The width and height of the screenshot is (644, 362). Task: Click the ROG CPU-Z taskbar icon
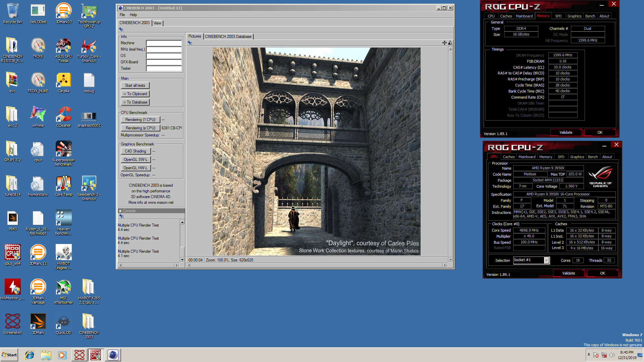(96, 355)
